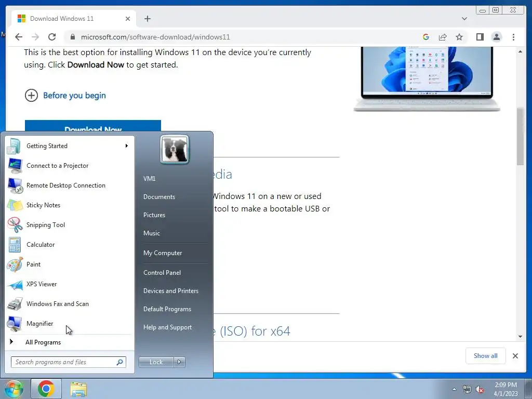532x399 pixels.
Task: Click the muted volume tray icon
Action: pyautogui.click(x=480, y=390)
